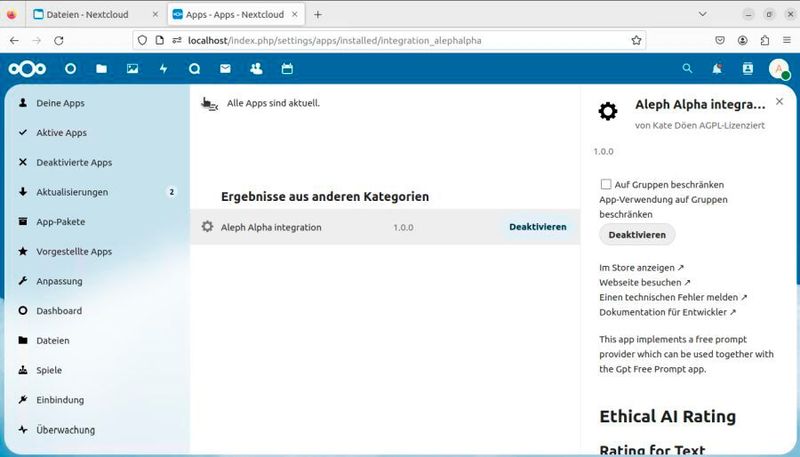Open the Mail envelope icon
800x457 pixels.
[x=226, y=69]
